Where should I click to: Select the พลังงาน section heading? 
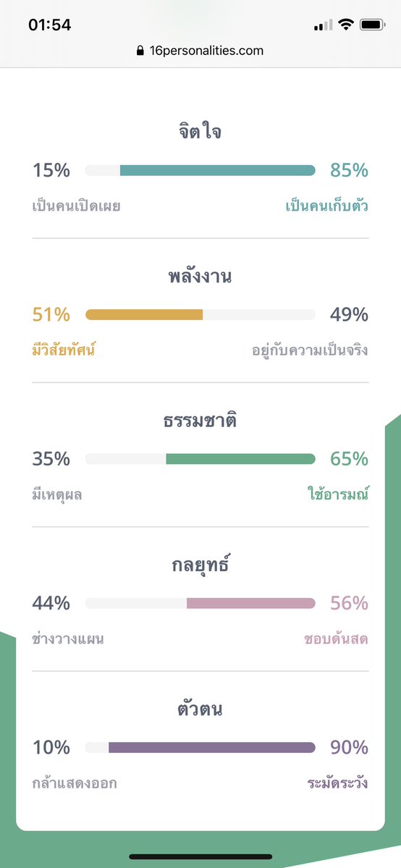[200, 277]
